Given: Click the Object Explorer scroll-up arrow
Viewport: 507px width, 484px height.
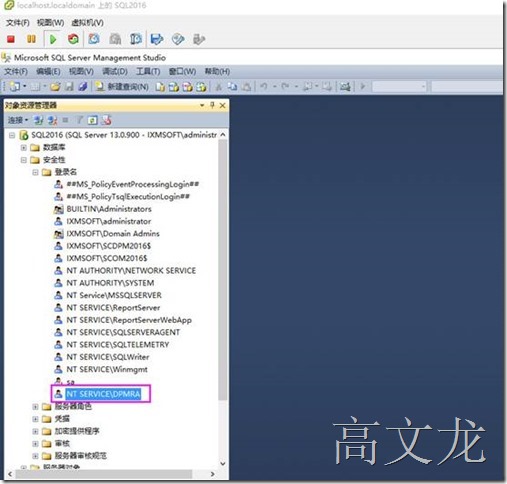Looking at the screenshot, I should coord(223,135).
